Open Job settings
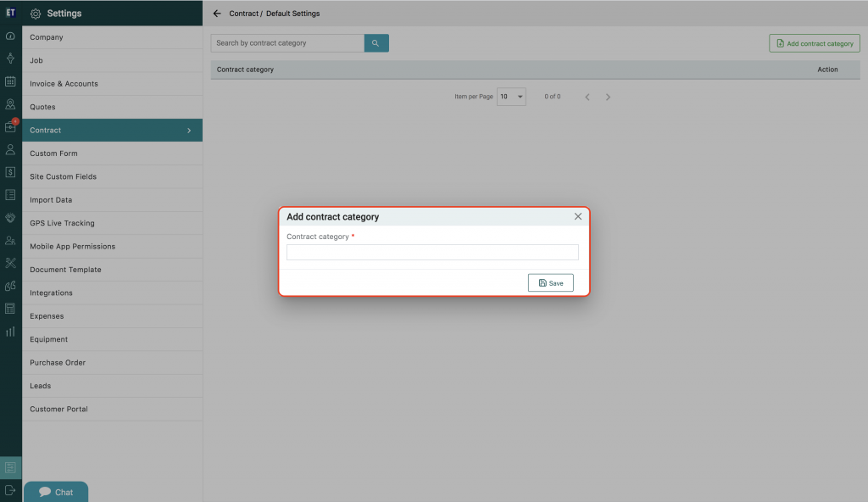The height and width of the screenshot is (502, 868). point(113,60)
